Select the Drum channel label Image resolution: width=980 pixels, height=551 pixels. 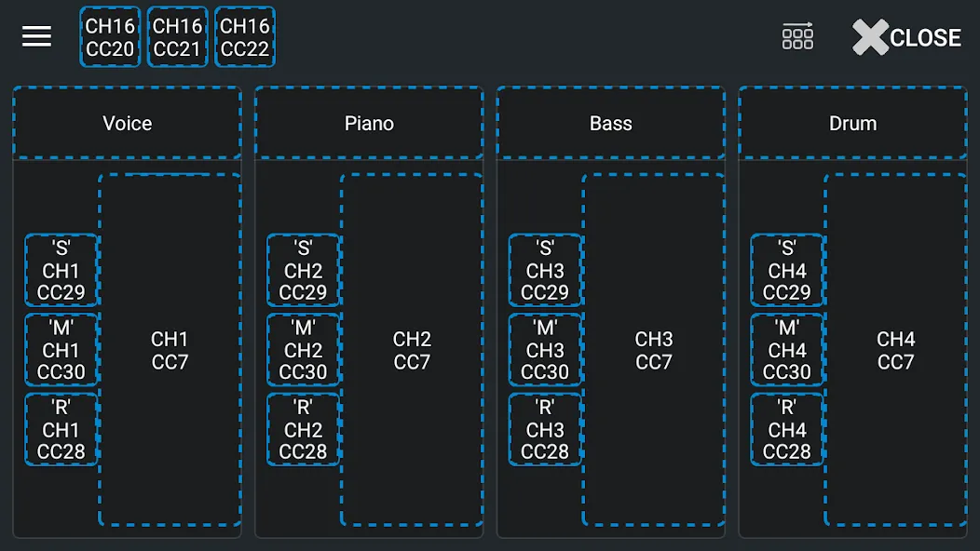point(853,123)
